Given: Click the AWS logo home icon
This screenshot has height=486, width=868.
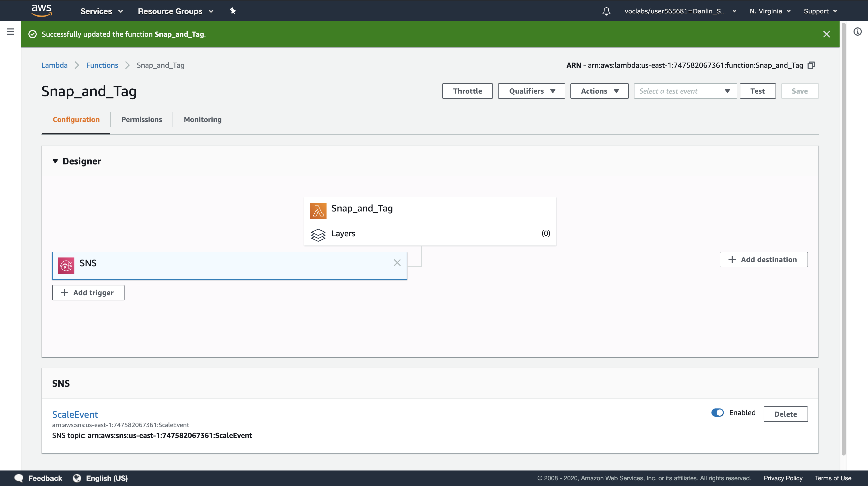Looking at the screenshot, I should tap(41, 10).
